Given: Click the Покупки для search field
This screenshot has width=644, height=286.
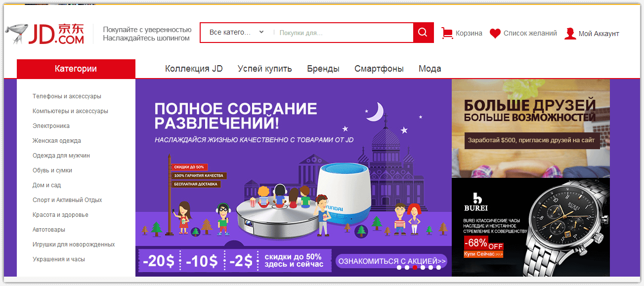Looking at the screenshot, I should coord(343,33).
